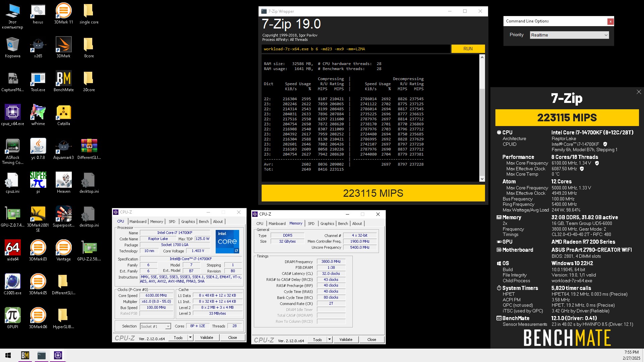Open Tools dropdown arrow in CPU-Z CPU window

pyautogui.click(x=190, y=338)
